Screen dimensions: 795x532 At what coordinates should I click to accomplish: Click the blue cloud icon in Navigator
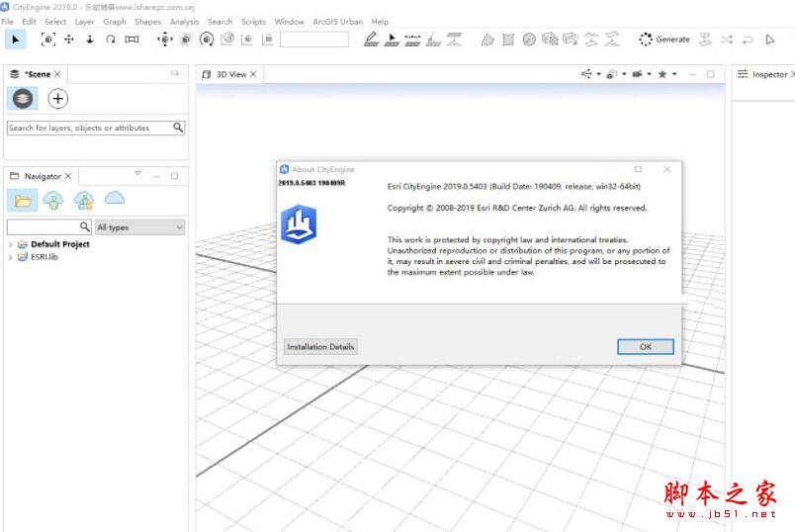point(115,199)
